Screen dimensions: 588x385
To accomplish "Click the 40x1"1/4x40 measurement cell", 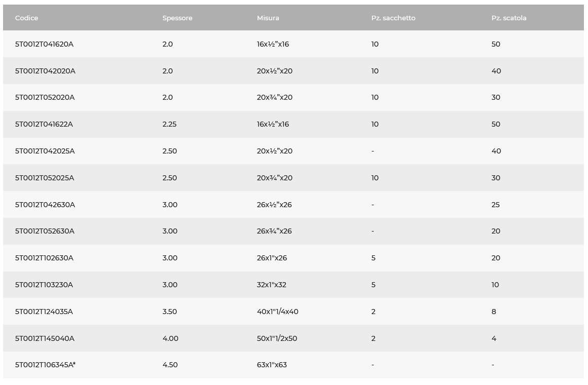I will pos(277,312).
